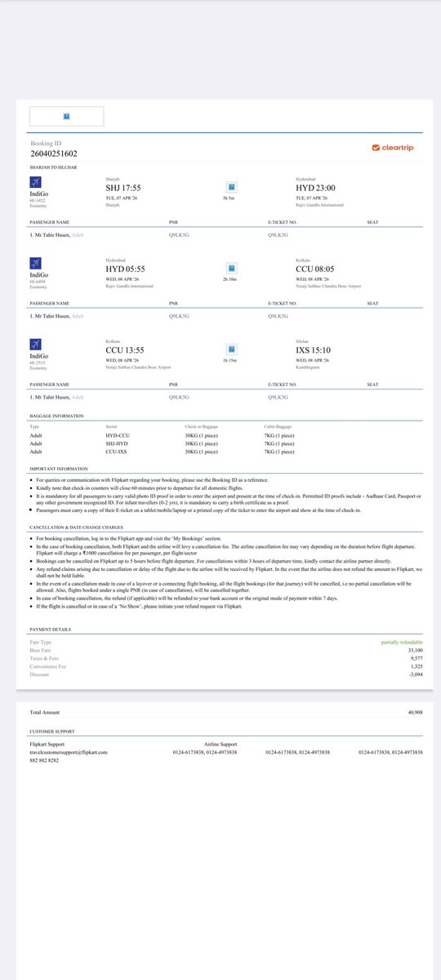Click the IMPORTANT INFORMATION heading
Viewport: 441px width, 980px height.
(x=59, y=469)
